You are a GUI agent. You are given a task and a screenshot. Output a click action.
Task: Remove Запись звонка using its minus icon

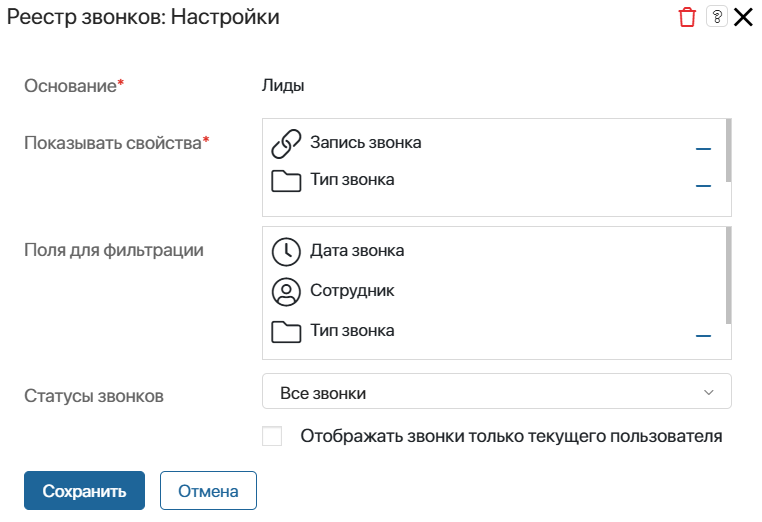click(x=703, y=148)
